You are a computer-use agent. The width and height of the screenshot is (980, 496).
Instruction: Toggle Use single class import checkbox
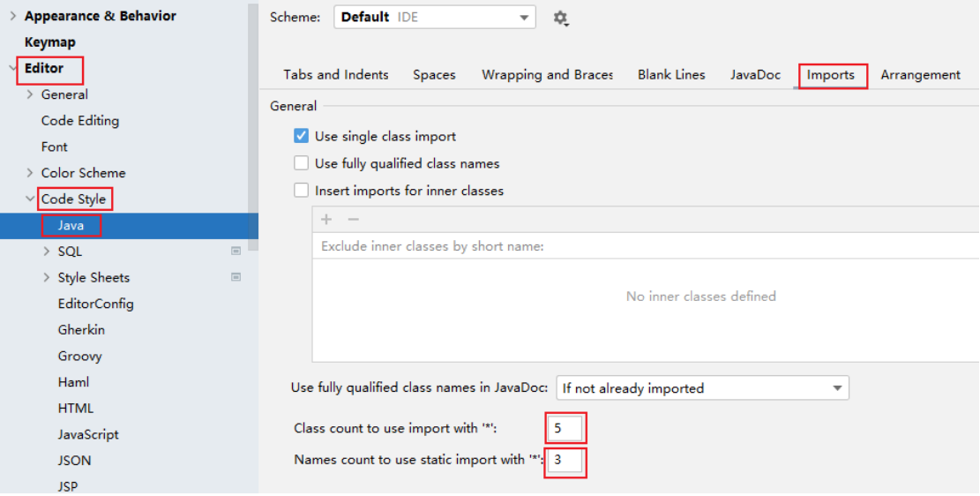[x=302, y=136]
